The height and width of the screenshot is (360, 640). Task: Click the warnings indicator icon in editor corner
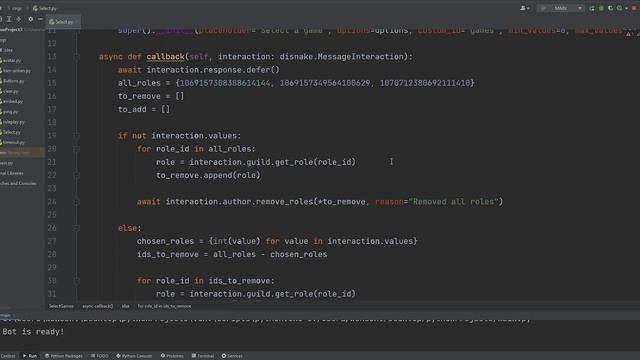click(x=629, y=33)
